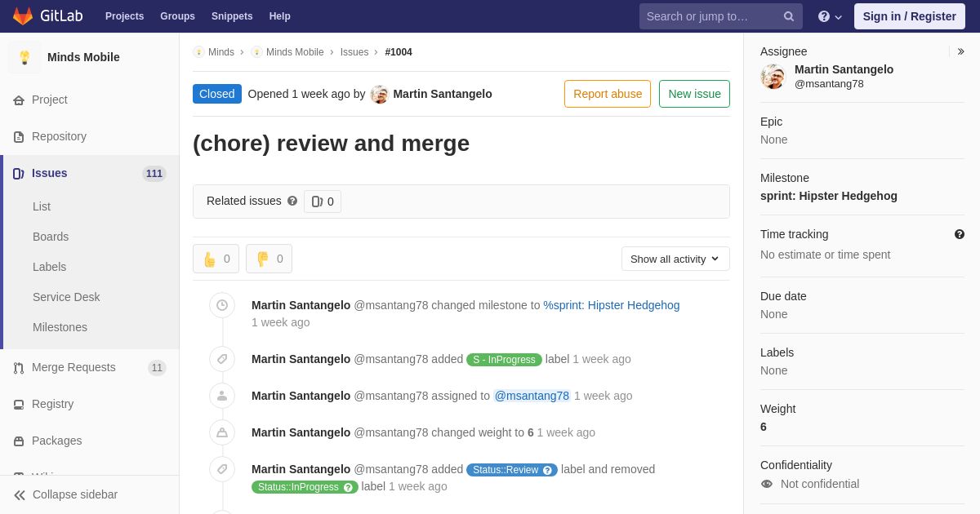Click the @msantang78 mention link
This screenshot has height=514, width=980.
tap(532, 396)
